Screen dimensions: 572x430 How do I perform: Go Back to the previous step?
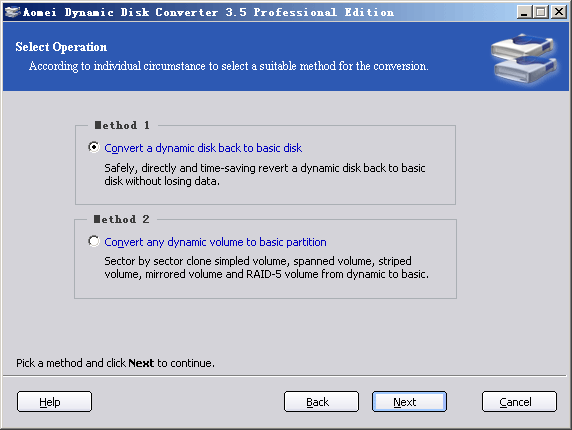pos(321,402)
